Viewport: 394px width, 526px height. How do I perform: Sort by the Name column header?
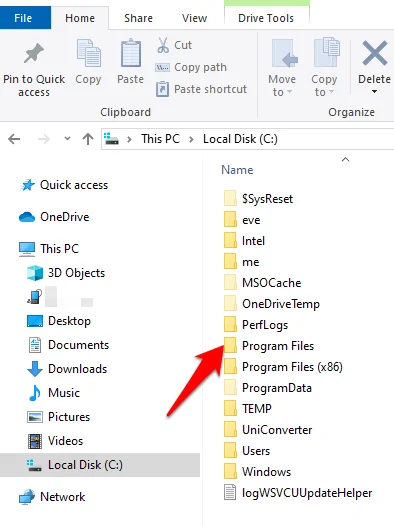pyautogui.click(x=237, y=170)
